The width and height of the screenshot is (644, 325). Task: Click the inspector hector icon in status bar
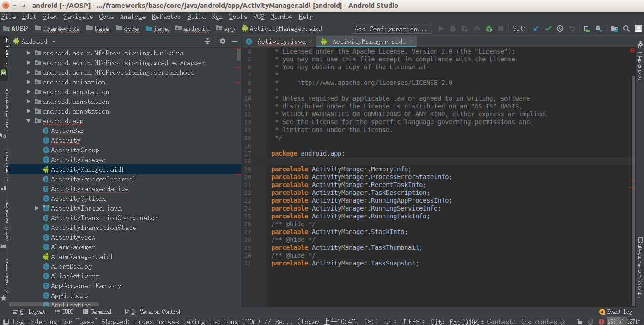click(590, 321)
